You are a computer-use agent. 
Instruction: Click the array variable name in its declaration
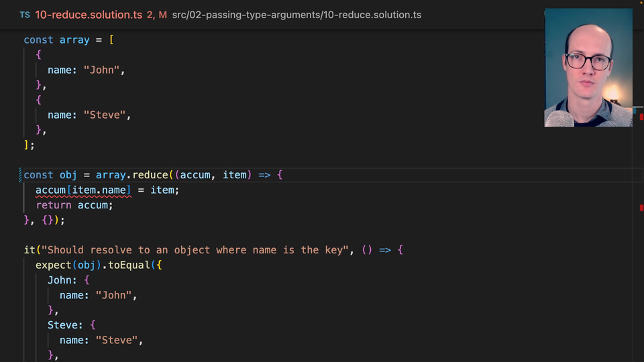pyautogui.click(x=74, y=40)
